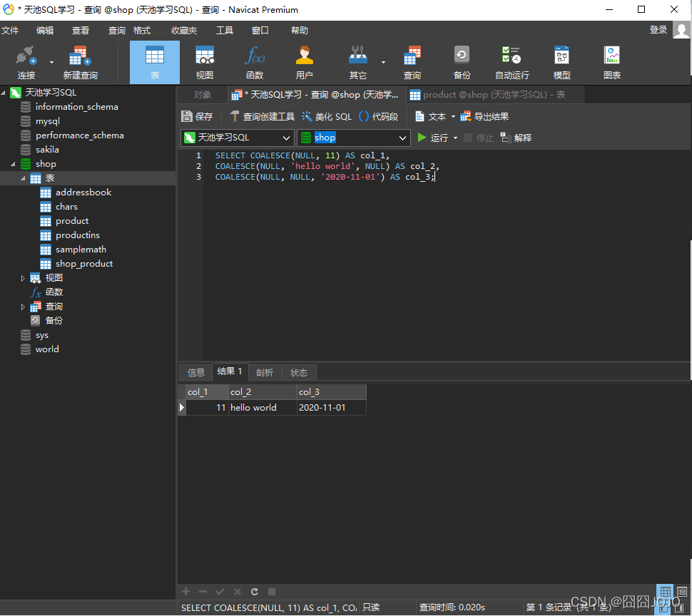Click the 其它 others toolbar icon

pyautogui.click(x=358, y=62)
